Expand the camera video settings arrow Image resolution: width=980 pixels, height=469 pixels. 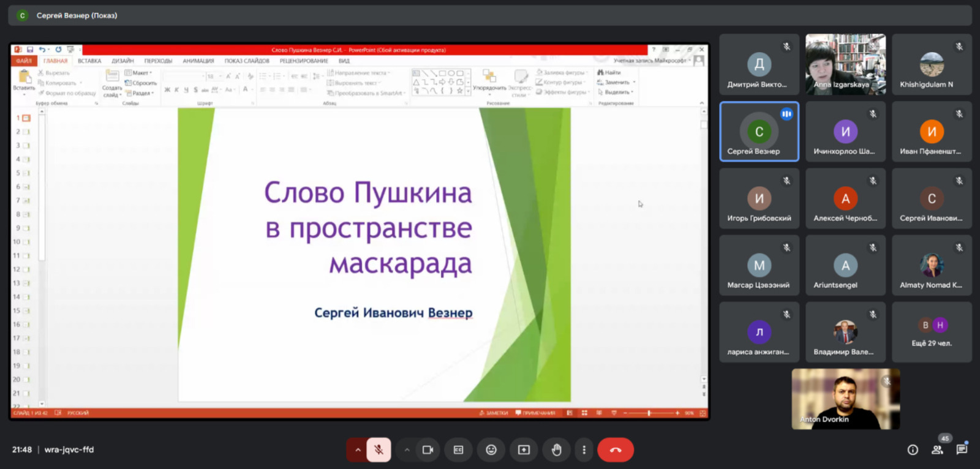point(407,450)
